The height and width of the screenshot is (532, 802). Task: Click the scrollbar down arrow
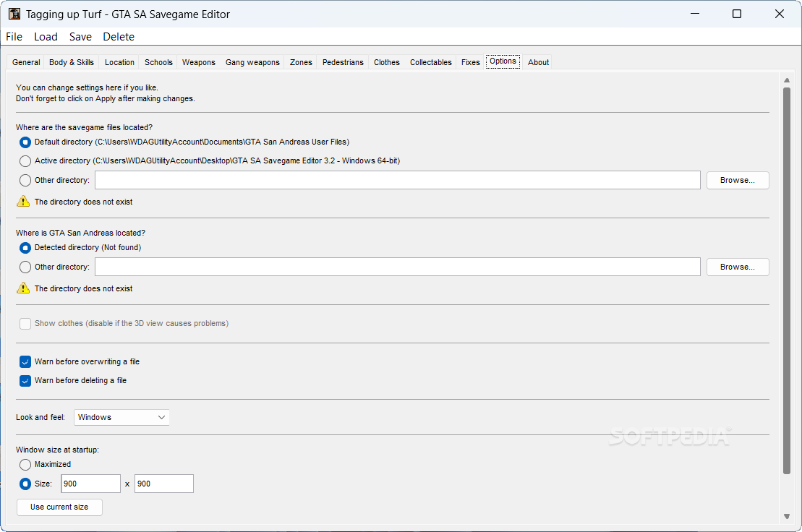coord(787,517)
